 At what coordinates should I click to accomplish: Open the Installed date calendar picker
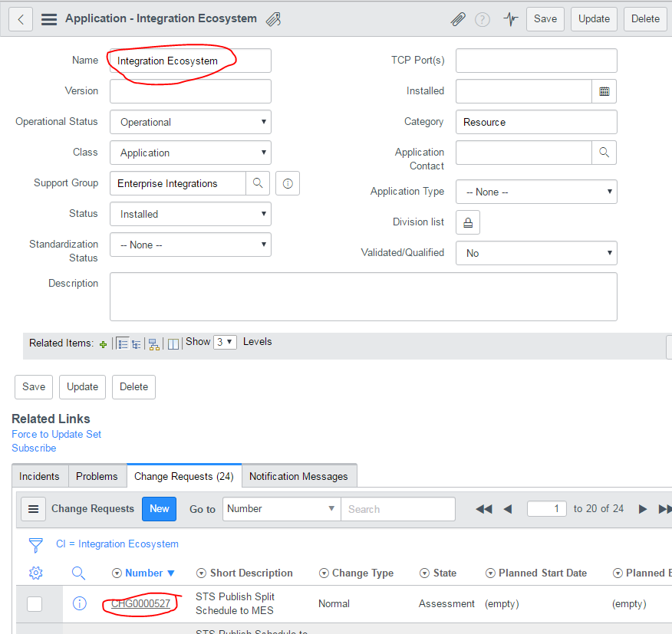point(604,91)
